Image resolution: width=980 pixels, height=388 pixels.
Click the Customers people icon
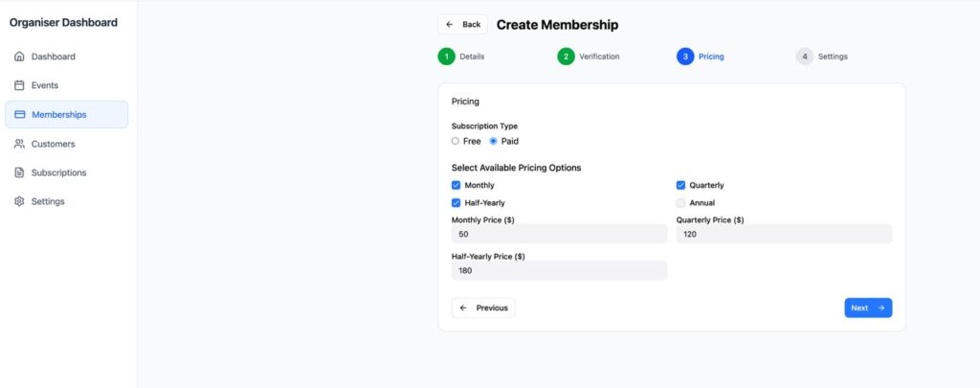pyautogui.click(x=19, y=144)
